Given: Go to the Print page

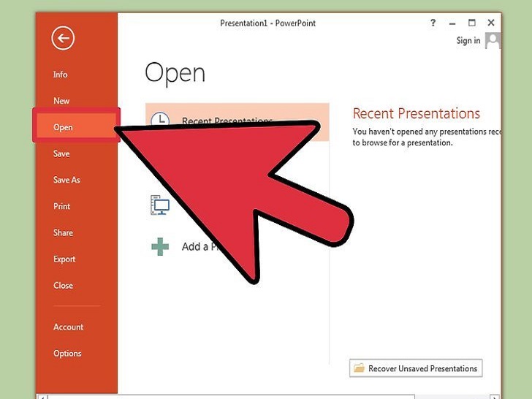Looking at the screenshot, I should tap(61, 206).
